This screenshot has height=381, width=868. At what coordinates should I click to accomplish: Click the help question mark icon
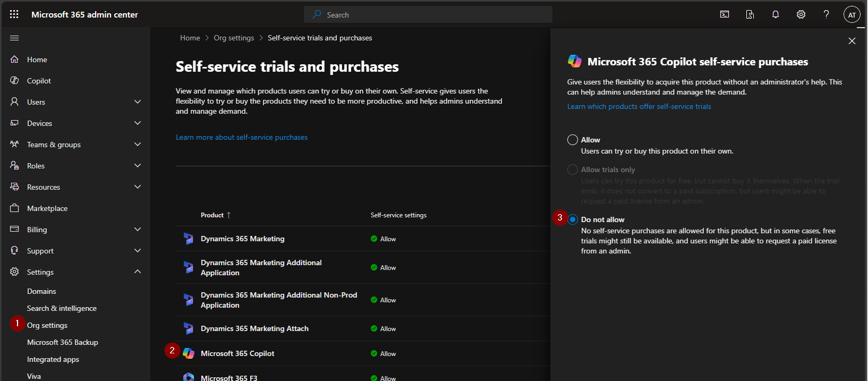(826, 14)
